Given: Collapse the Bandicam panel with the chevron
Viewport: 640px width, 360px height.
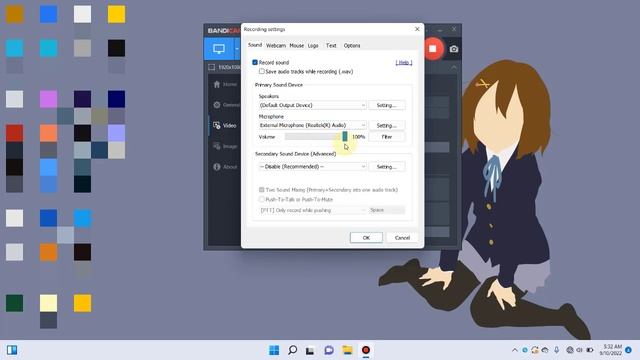Looking at the screenshot, I should pos(454,67).
